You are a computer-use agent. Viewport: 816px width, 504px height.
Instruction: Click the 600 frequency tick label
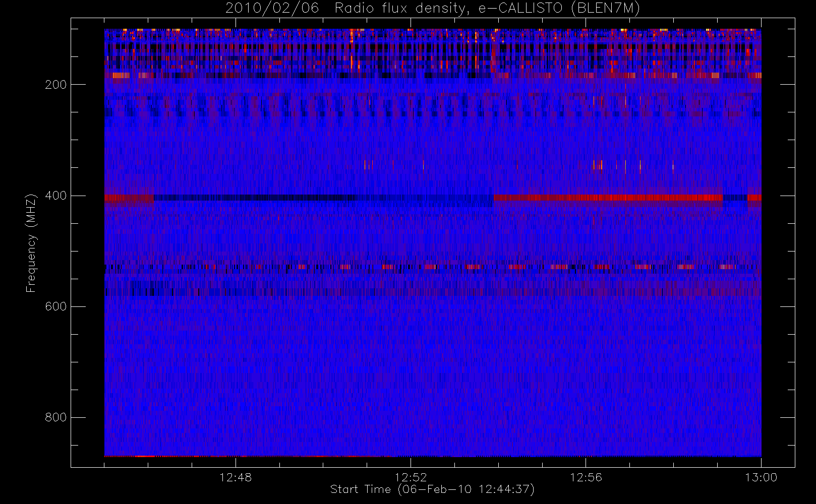pyautogui.click(x=55, y=306)
